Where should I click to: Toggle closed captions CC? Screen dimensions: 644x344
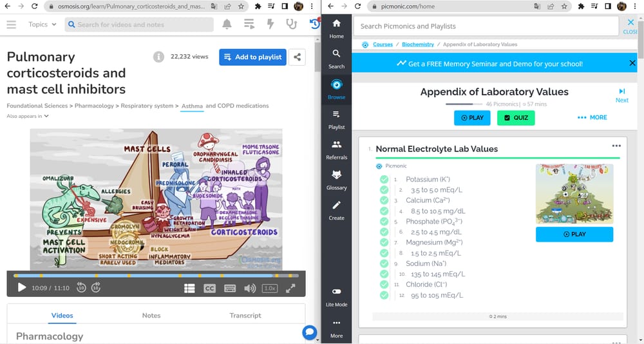pyautogui.click(x=209, y=288)
